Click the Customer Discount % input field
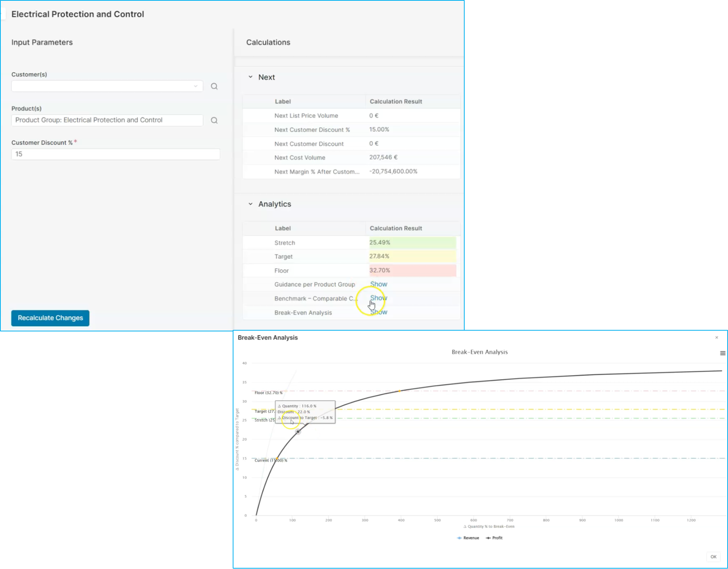 click(x=115, y=154)
